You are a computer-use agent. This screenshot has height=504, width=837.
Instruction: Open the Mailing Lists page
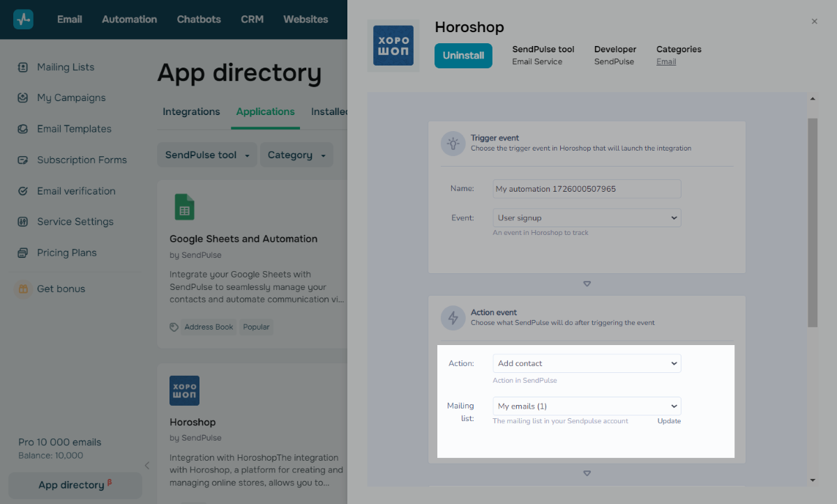[66, 68]
